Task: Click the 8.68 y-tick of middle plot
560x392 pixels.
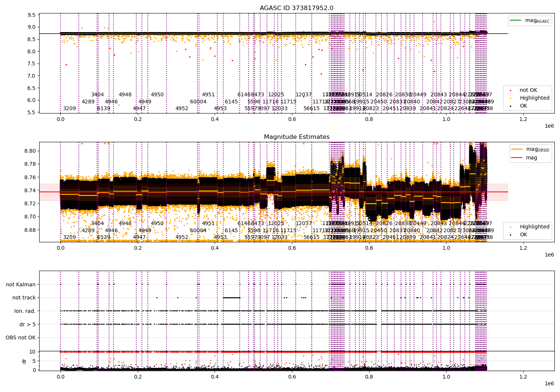Action: tap(31, 230)
